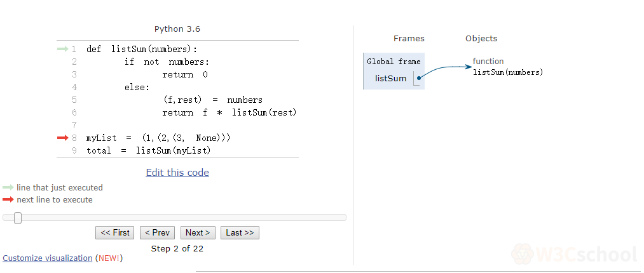
Task: Click the 'def listSum(numbers):' code line
Action: (x=142, y=49)
